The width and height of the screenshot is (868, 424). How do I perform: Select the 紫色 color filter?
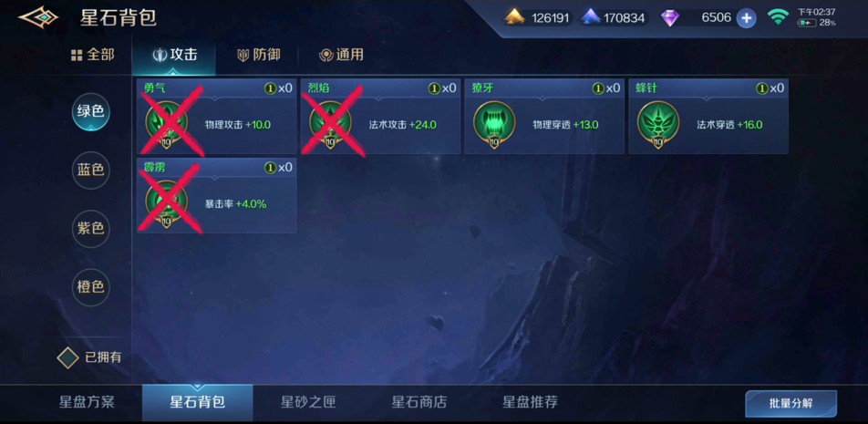tap(91, 228)
